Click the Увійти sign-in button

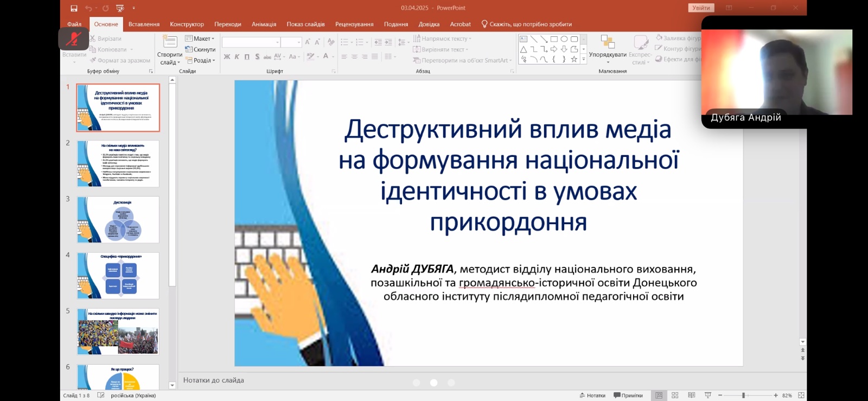point(701,8)
